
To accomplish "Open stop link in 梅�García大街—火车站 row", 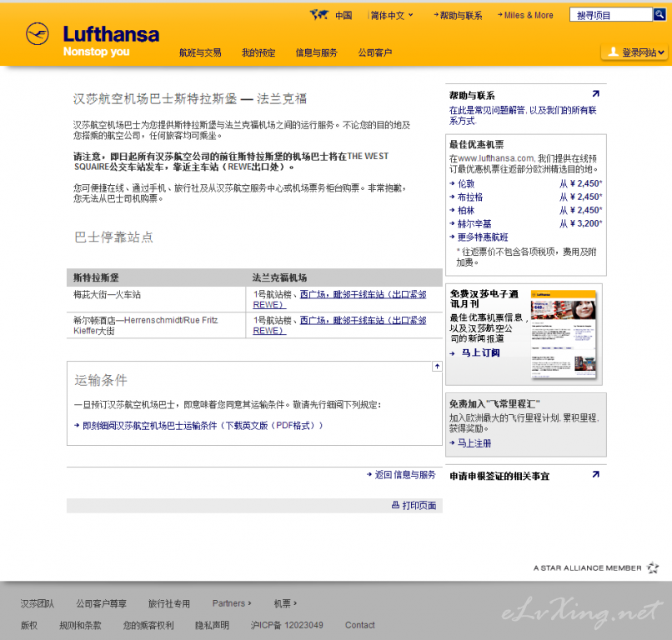I will tap(339, 299).
